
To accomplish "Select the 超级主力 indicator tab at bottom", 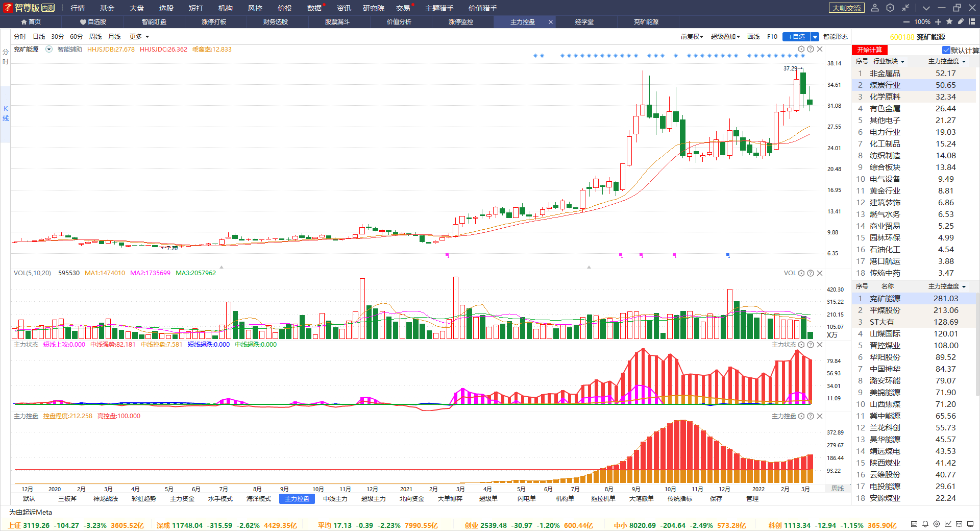I will 374,499.
